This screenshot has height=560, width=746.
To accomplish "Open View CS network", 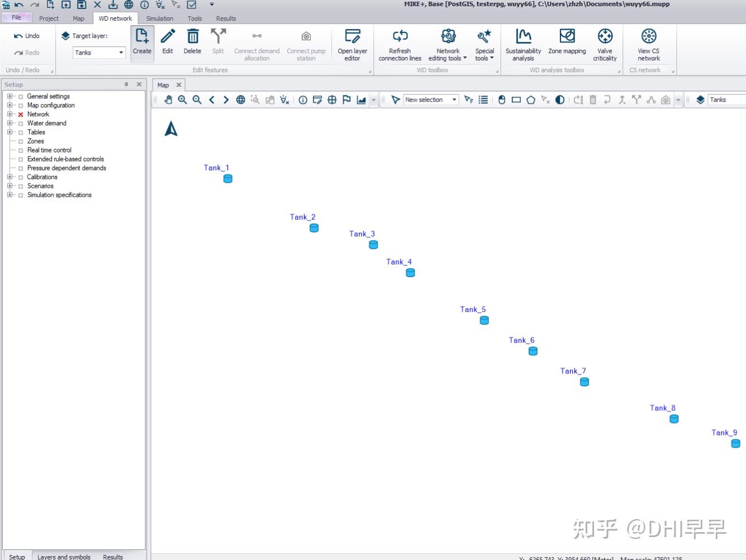I will (649, 44).
